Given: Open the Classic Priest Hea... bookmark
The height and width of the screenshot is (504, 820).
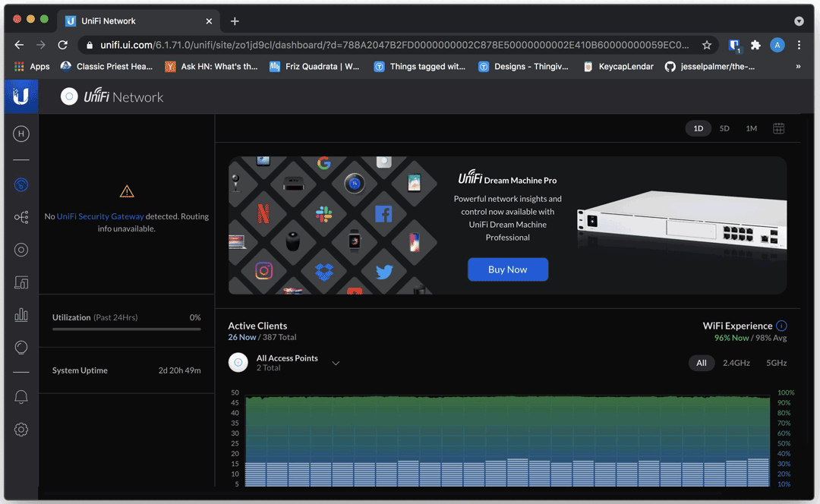Looking at the screenshot, I should tap(107, 66).
